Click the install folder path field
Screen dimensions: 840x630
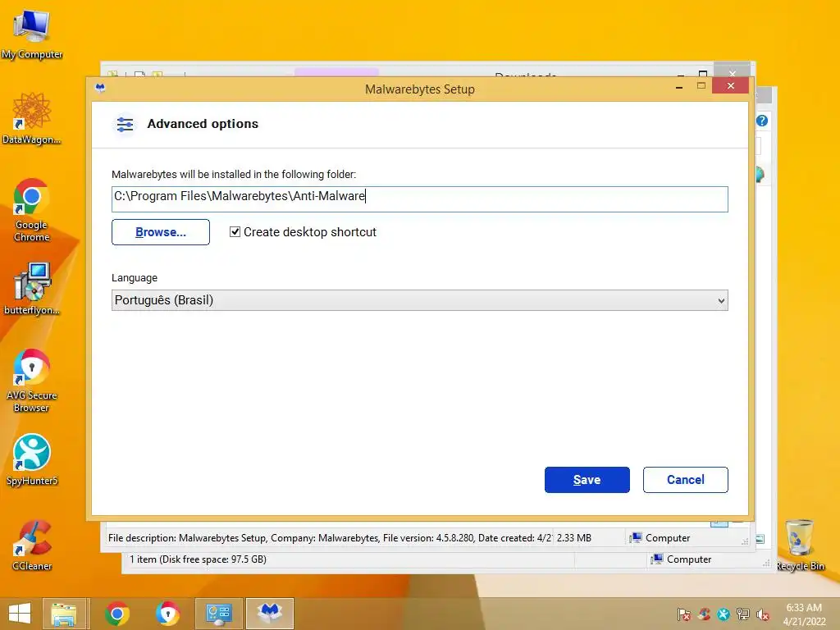point(419,199)
